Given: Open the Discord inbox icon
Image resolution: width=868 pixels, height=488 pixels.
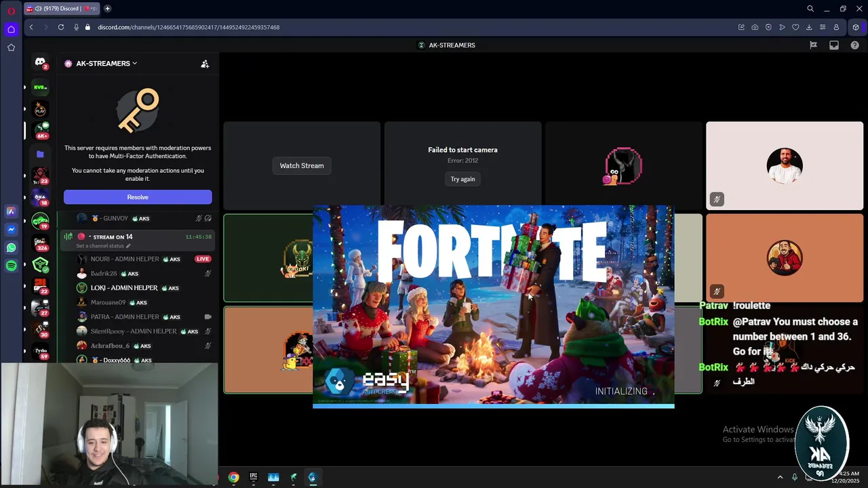Looking at the screenshot, I should click(834, 45).
